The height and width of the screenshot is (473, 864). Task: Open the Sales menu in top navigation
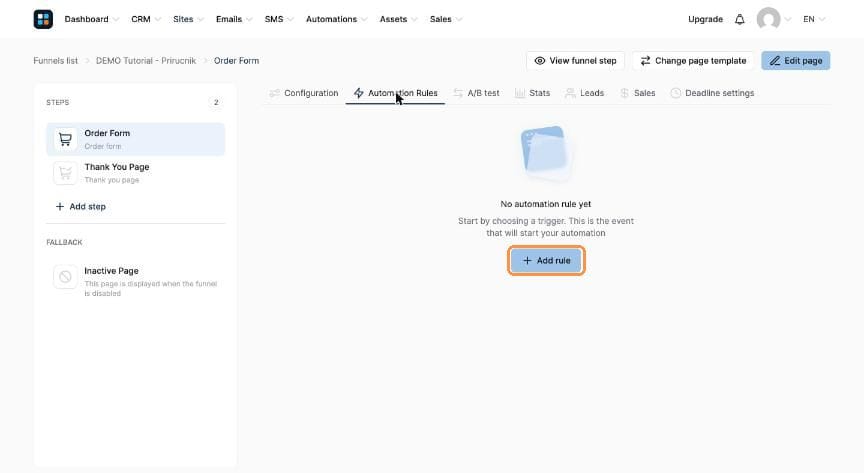click(x=445, y=19)
